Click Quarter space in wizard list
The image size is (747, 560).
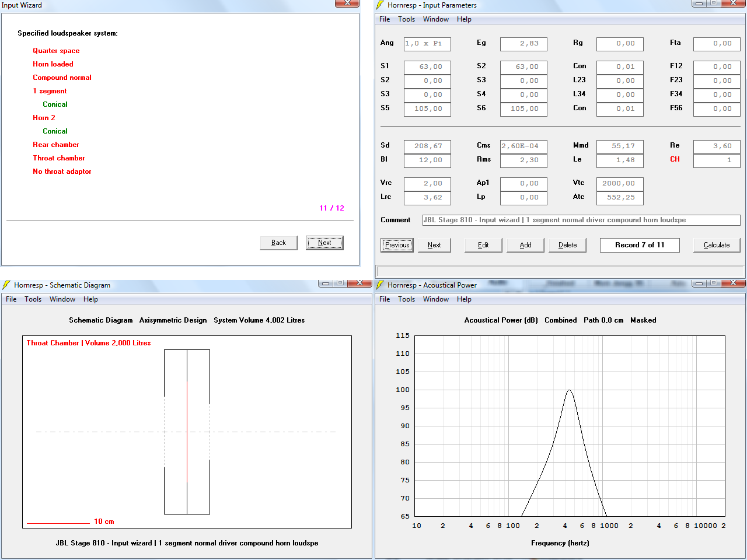(x=56, y=51)
